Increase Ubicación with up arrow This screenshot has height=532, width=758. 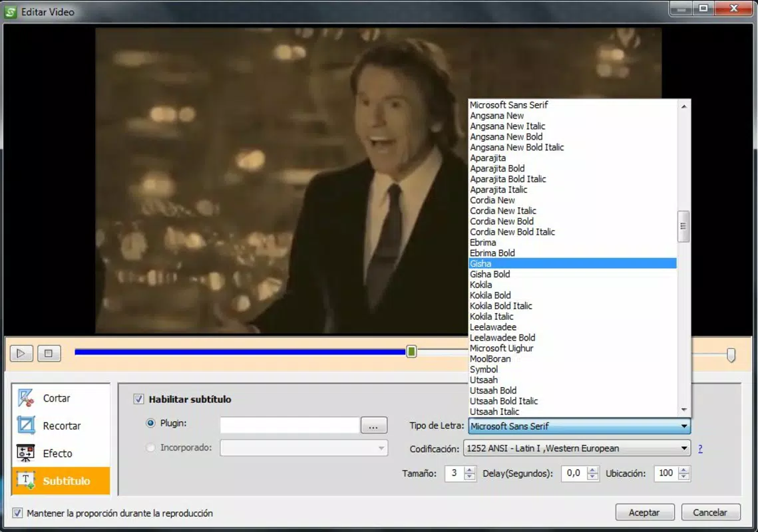click(x=683, y=469)
